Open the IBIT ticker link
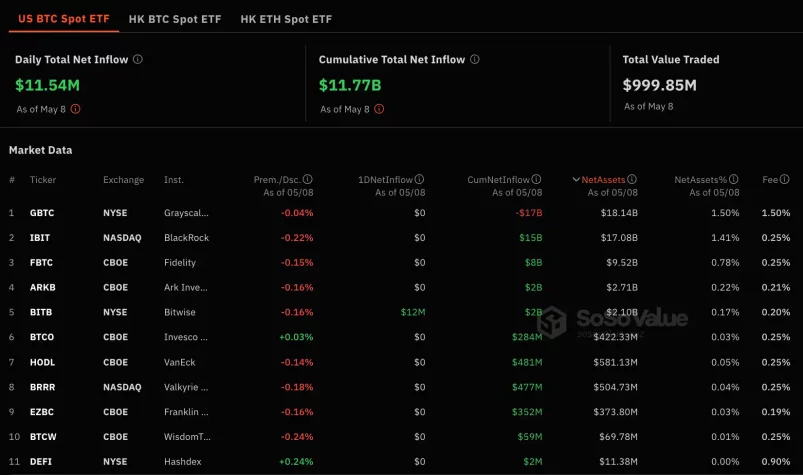The height and width of the screenshot is (475, 803). 41,238
